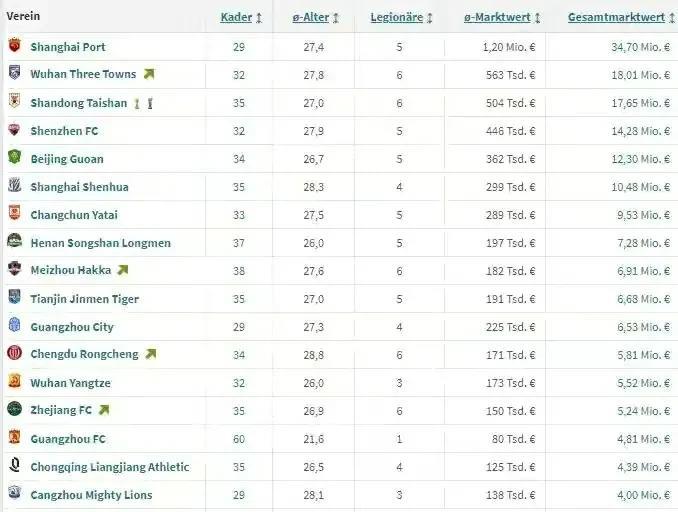678x512 pixels.
Task: Click Shanghai Shenhua average age 28,3
Action: (313, 187)
